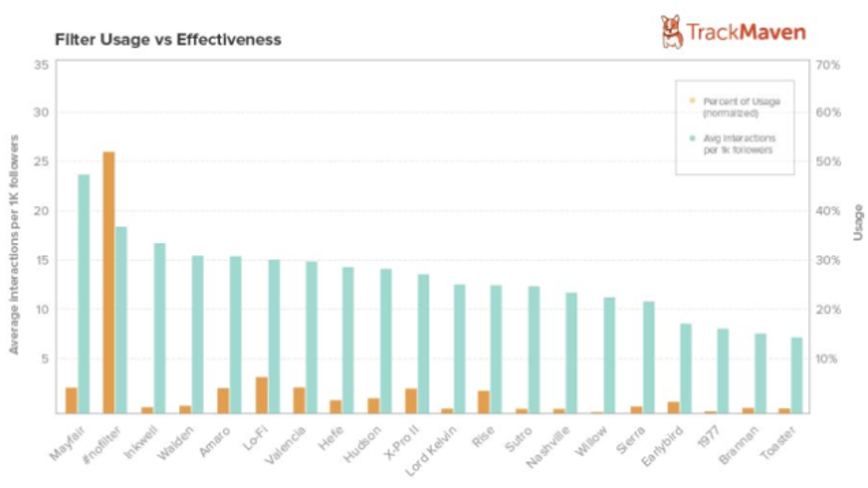The width and height of the screenshot is (868, 488).
Task: Select the orange Lo-Fi usage bar
Action: (261, 395)
